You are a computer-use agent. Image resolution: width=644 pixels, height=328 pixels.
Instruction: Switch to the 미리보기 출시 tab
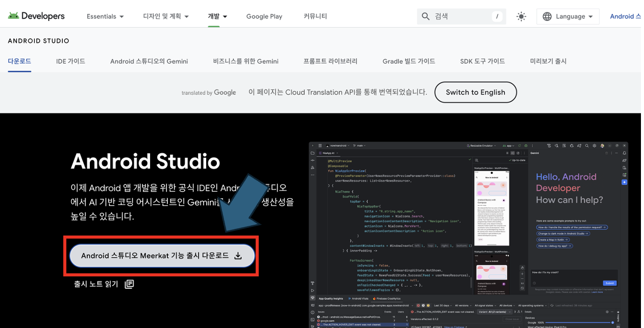tap(548, 61)
